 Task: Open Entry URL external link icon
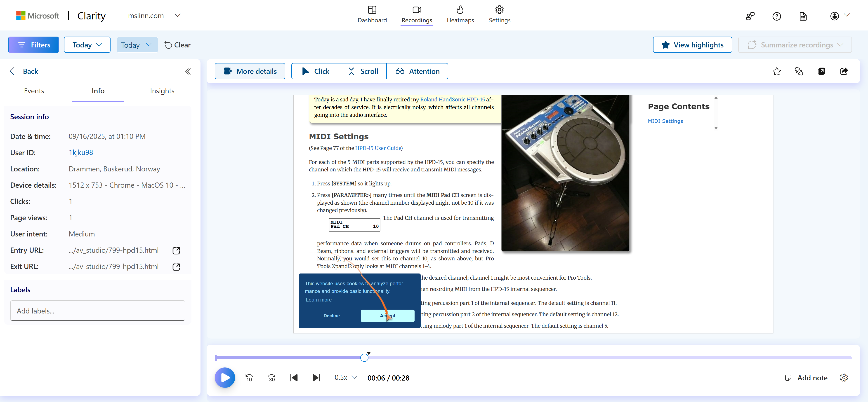point(176,250)
